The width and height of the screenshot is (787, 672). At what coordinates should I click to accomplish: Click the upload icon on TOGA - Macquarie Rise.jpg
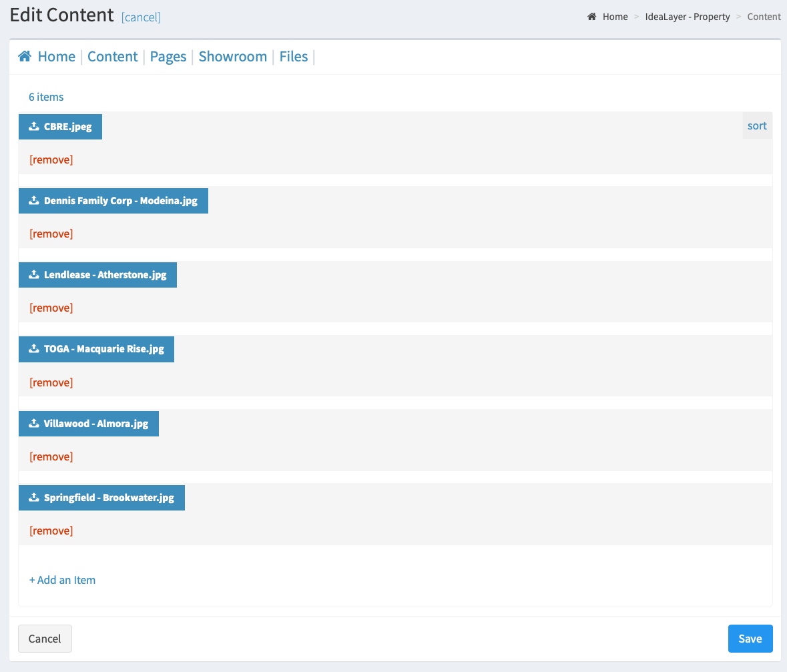(x=33, y=349)
